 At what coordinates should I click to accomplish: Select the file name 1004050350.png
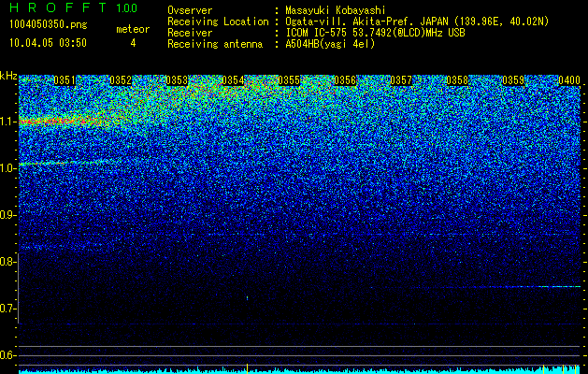49,25
